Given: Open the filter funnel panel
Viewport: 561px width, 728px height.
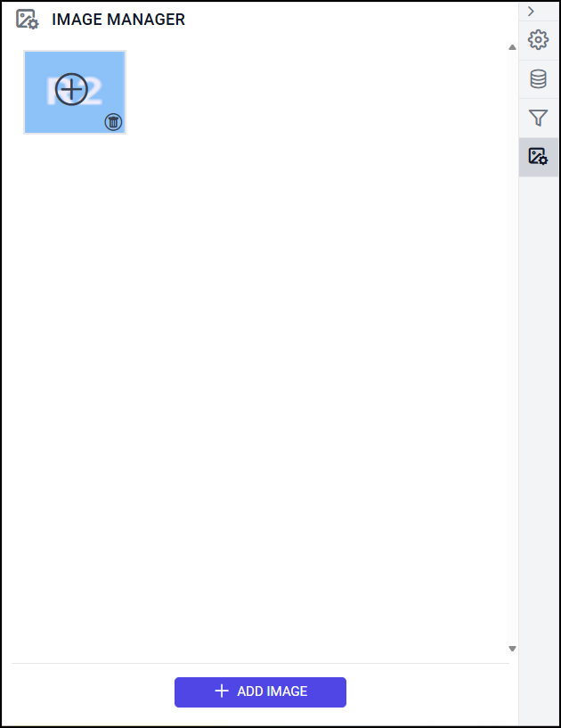Looking at the screenshot, I should [x=538, y=118].
